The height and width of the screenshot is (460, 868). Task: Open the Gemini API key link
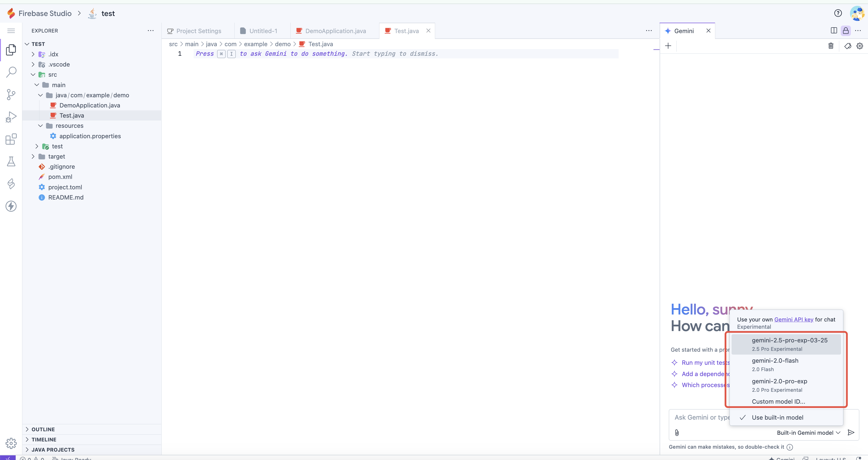(x=793, y=319)
